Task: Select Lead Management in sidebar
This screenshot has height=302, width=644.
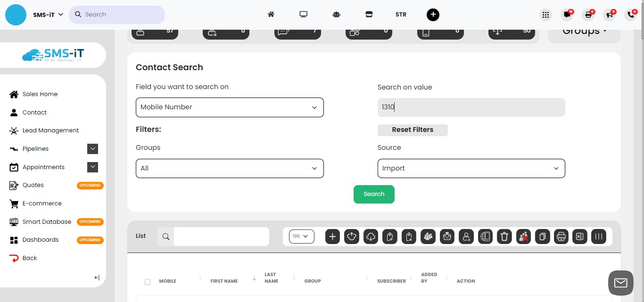Action: click(x=50, y=130)
